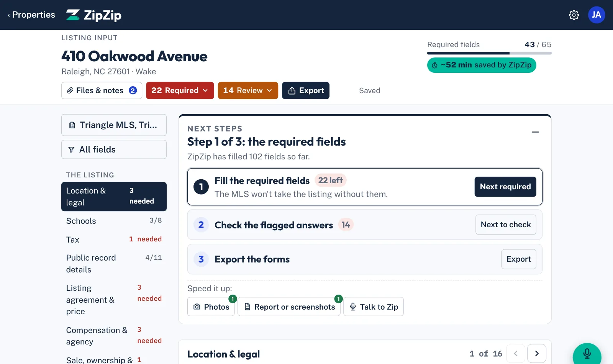Click the 410 Oakwood Avenue title
The width and height of the screenshot is (613, 364).
tap(134, 56)
